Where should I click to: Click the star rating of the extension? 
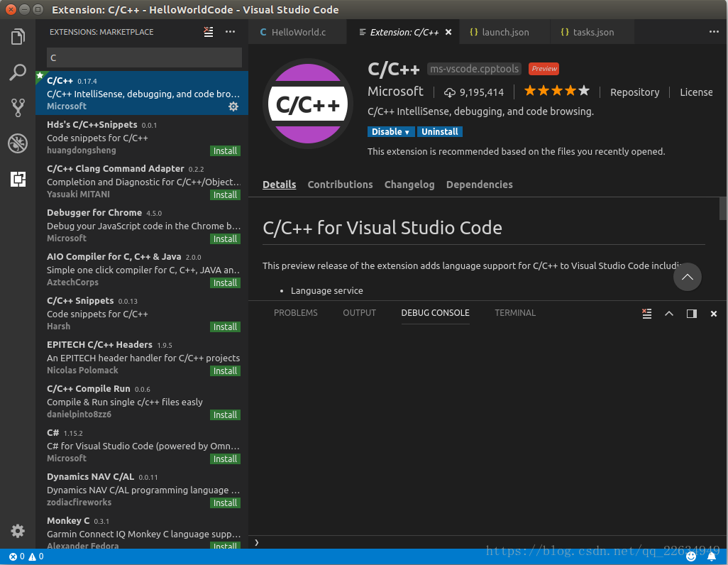tap(557, 91)
